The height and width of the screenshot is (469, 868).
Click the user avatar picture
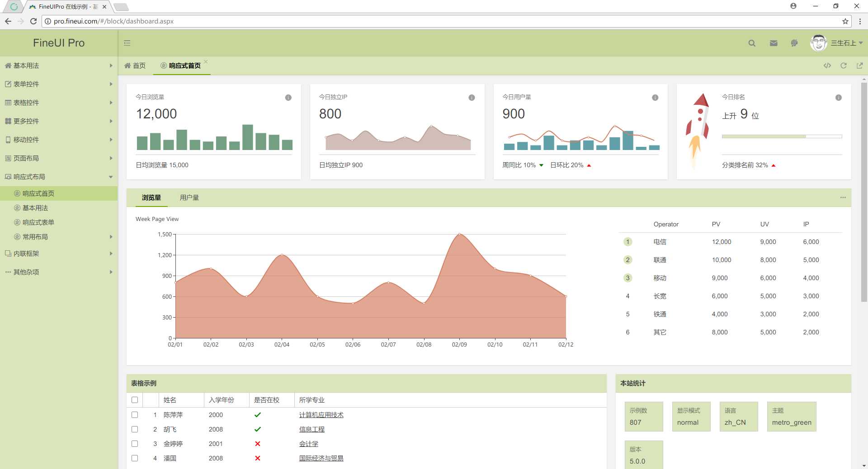(819, 43)
